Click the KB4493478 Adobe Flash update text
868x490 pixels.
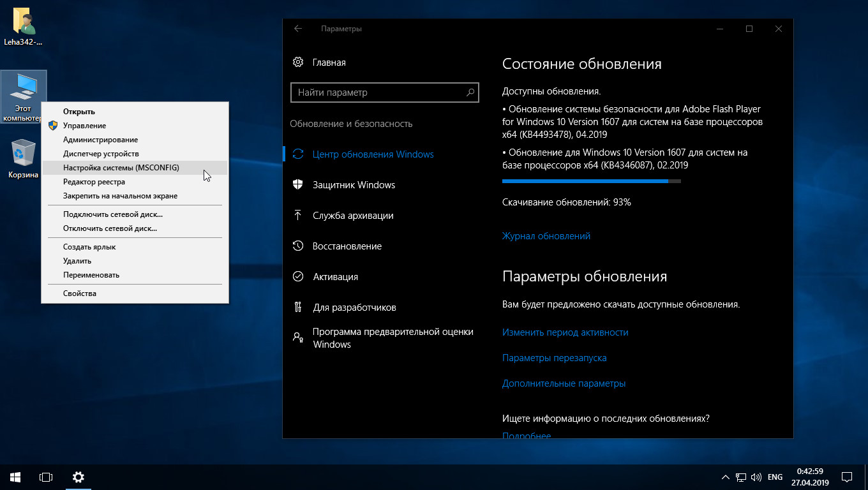point(632,122)
